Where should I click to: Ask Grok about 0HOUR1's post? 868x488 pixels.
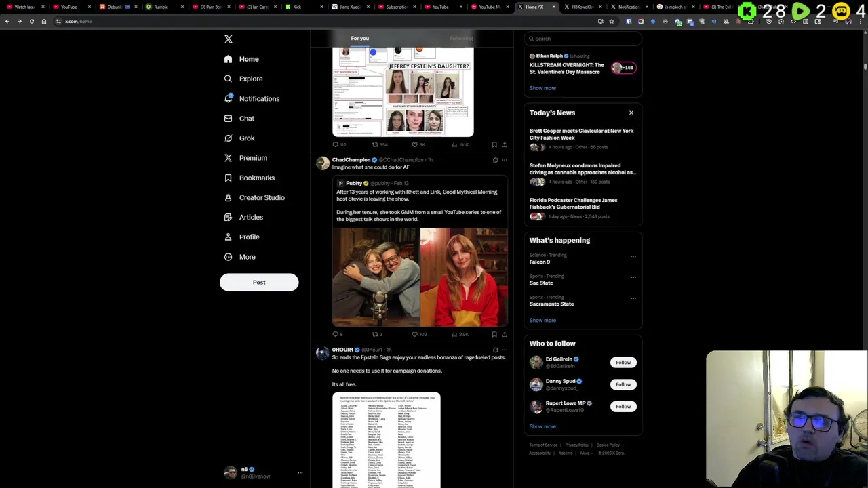click(495, 350)
